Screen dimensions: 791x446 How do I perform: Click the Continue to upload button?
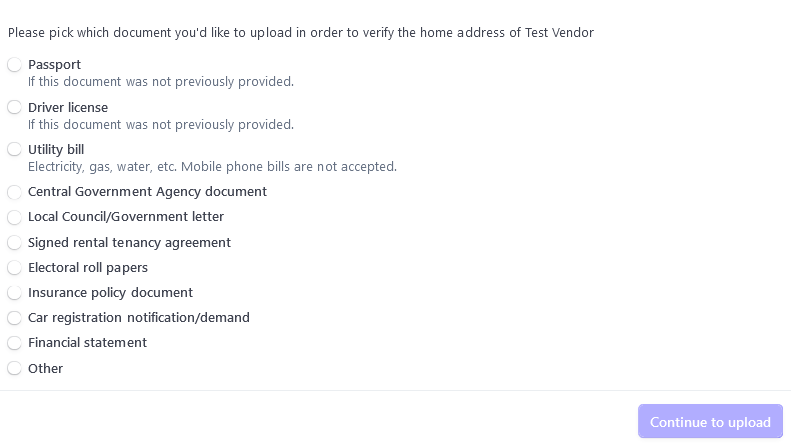(x=710, y=422)
